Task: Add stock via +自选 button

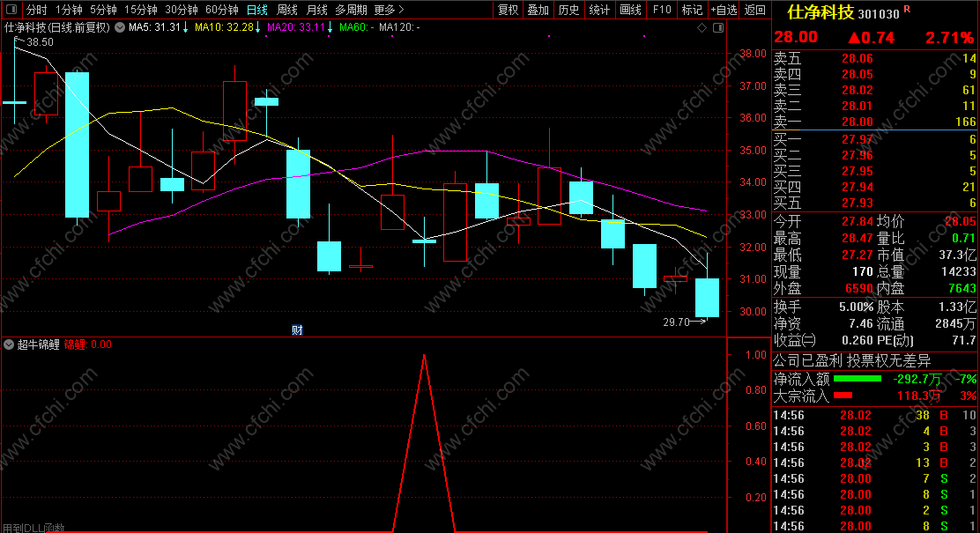Action: (724, 10)
